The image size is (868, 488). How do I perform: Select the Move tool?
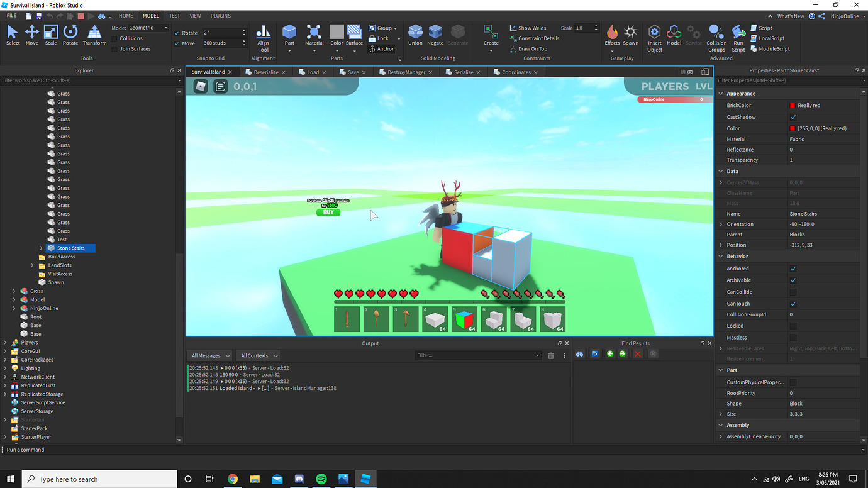tap(31, 36)
